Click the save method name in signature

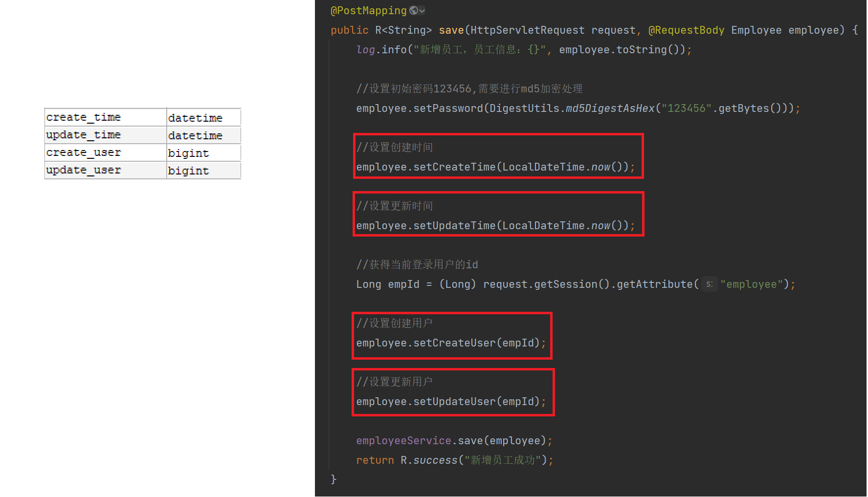(451, 30)
